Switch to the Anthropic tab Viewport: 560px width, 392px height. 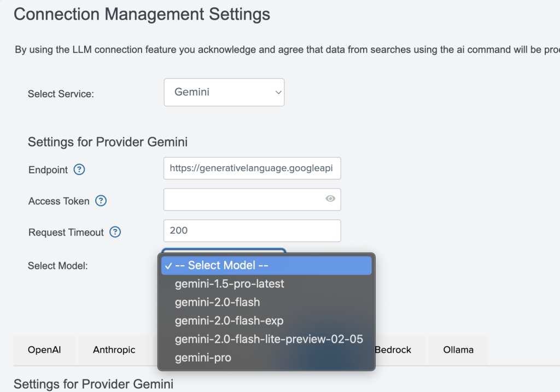[x=114, y=350]
